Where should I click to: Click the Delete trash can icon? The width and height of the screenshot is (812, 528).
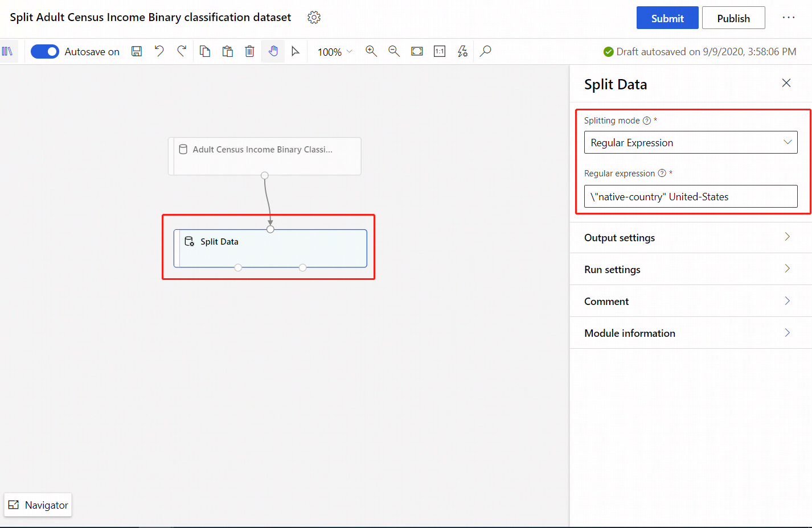(249, 52)
